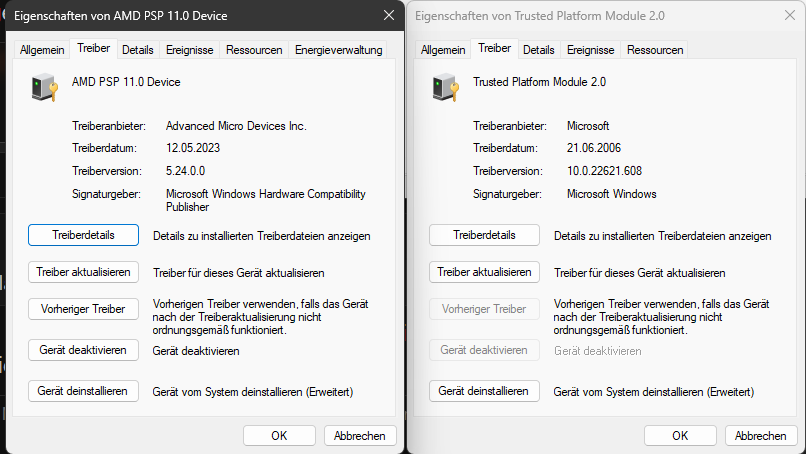Click Treiber aktualisieren in AMD PSP window

point(83,272)
